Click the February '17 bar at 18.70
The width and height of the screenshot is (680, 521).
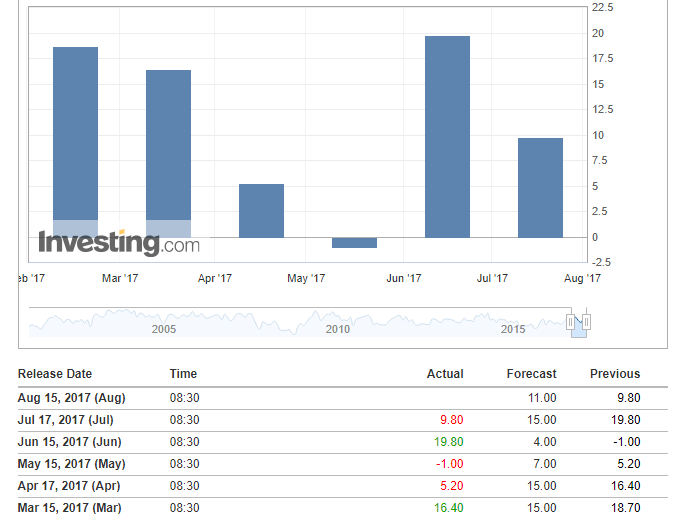(x=75, y=142)
